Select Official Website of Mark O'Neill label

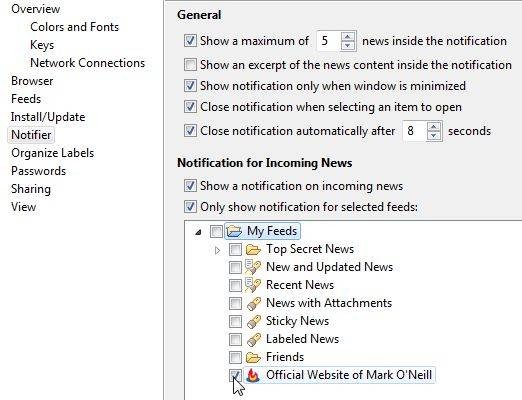coord(349,375)
